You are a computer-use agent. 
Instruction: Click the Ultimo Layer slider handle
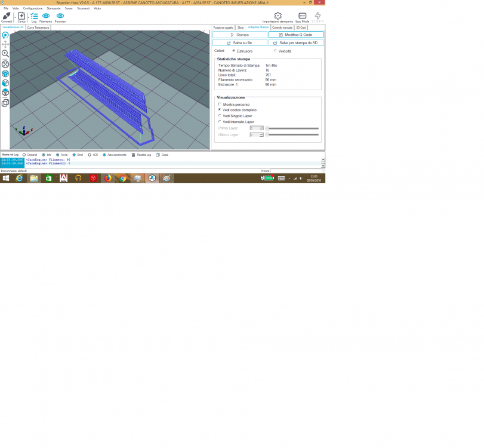click(x=267, y=135)
